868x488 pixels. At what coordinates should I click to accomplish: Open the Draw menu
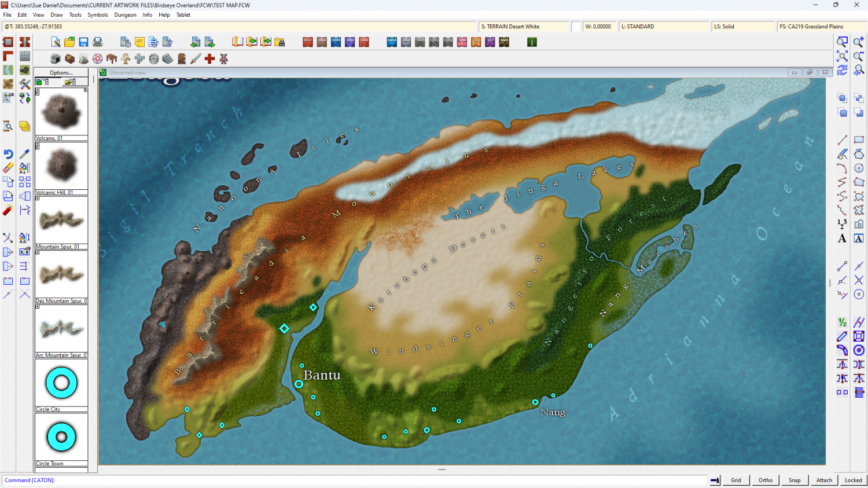point(57,15)
